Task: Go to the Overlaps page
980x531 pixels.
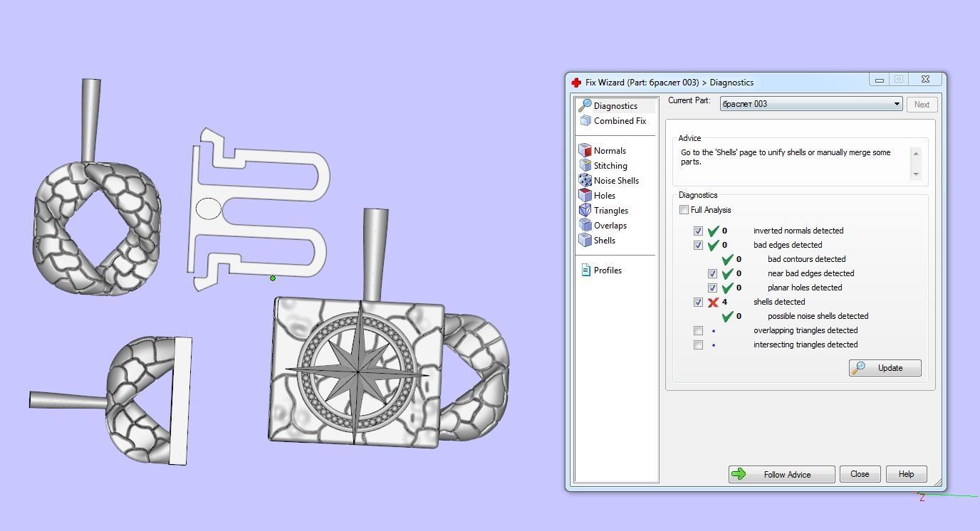Action: coord(610,226)
